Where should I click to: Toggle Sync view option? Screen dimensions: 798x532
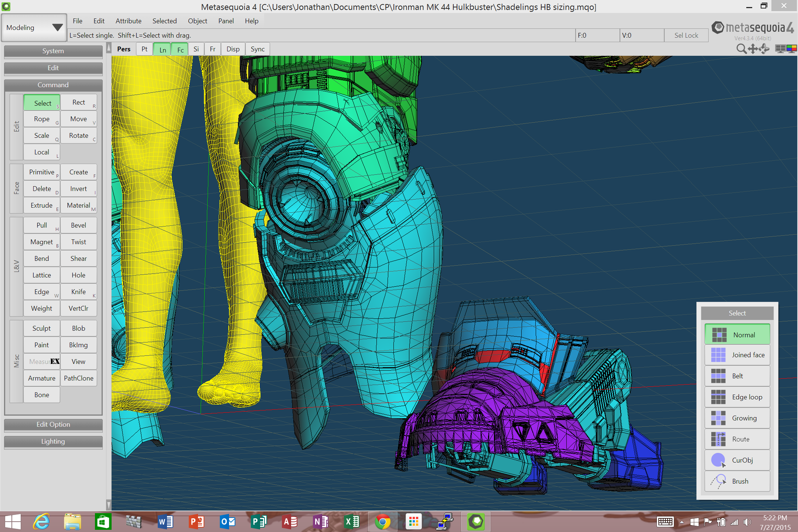[258, 49]
